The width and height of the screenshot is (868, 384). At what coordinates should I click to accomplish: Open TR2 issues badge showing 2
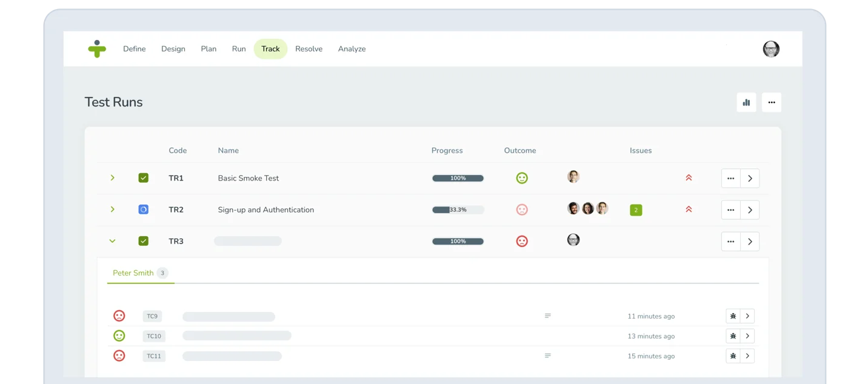click(x=636, y=210)
